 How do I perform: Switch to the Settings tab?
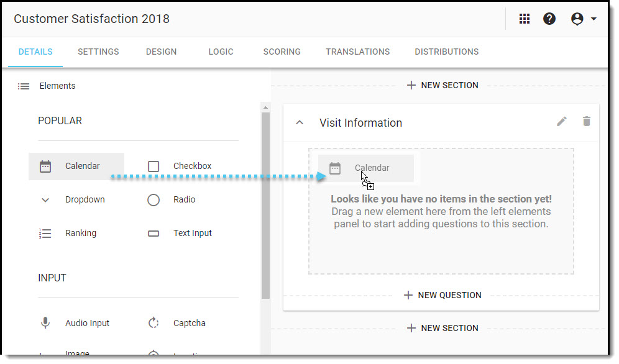coord(98,52)
